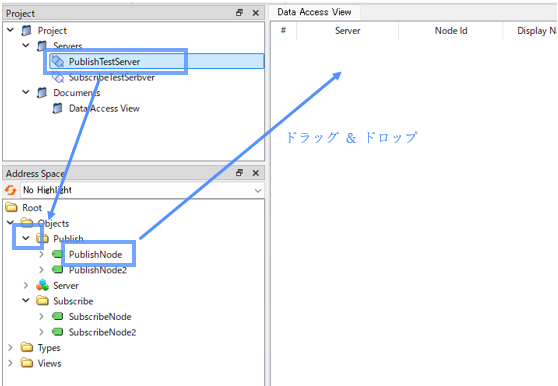The height and width of the screenshot is (386, 558).
Task: Collapse the Publish folder
Action: 26,238
